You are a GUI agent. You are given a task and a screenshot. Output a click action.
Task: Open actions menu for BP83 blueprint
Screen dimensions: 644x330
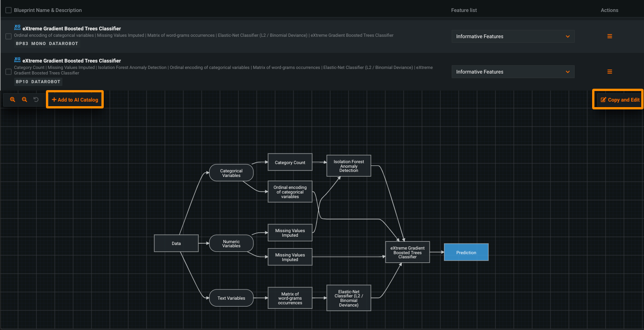(610, 36)
